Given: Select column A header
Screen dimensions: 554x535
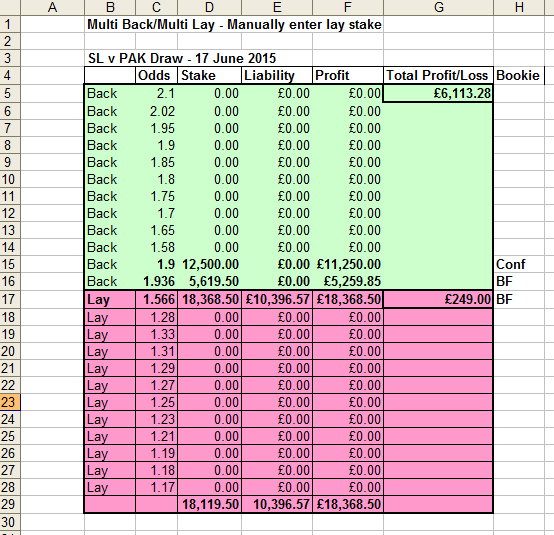Looking at the screenshot, I should [52, 7].
